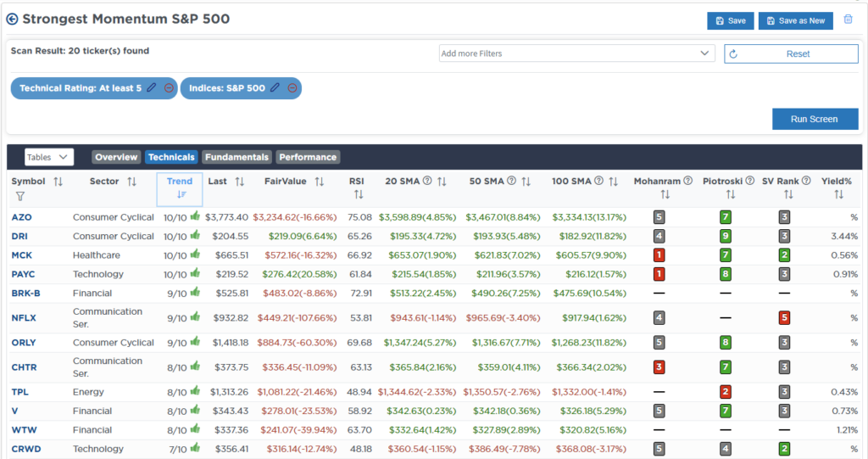
Task: Open the Tables view dropdown
Action: click(48, 157)
